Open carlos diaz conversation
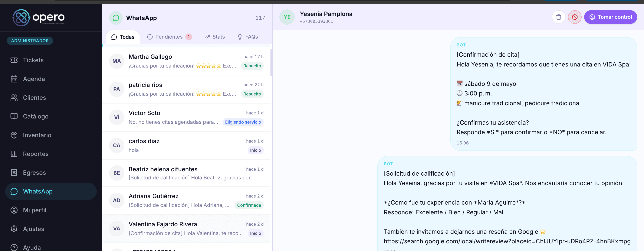The height and width of the screenshot is (251, 644). [x=187, y=146]
